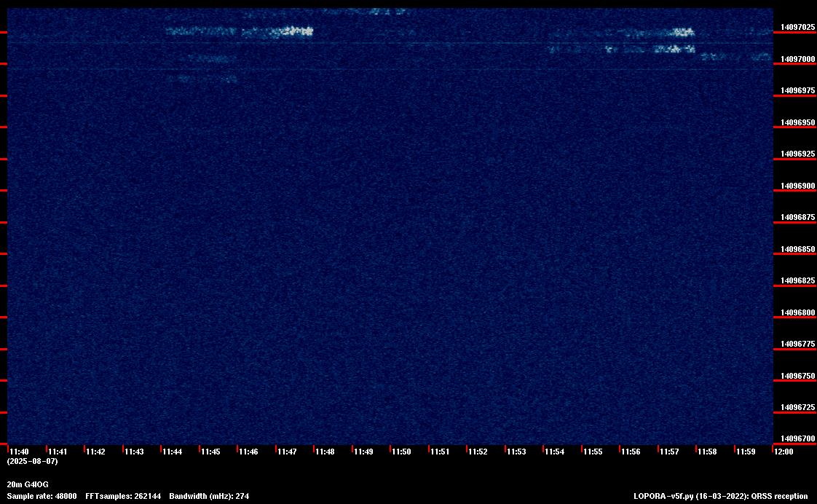The height and width of the screenshot is (504, 817).
Task: Click the 11:41 time axis label
Action: pos(58,452)
